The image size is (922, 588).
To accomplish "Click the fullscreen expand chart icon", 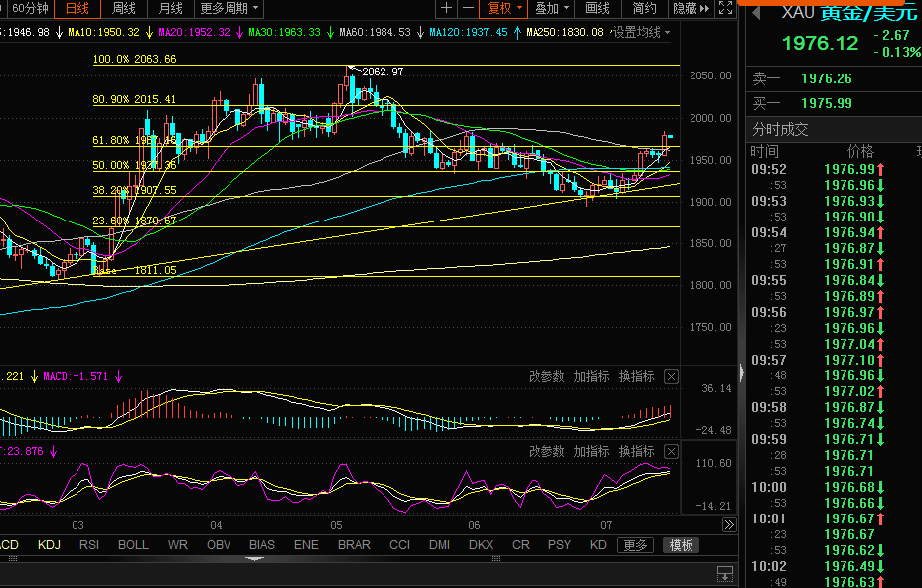I will click(726, 9).
